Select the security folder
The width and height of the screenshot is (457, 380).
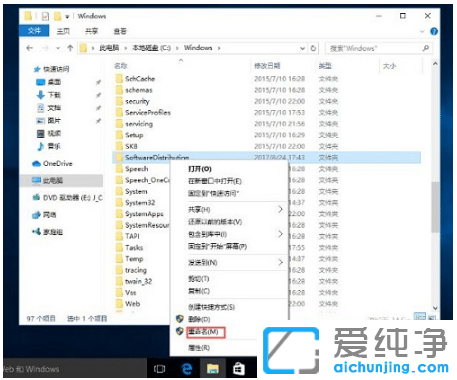pos(137,101)
